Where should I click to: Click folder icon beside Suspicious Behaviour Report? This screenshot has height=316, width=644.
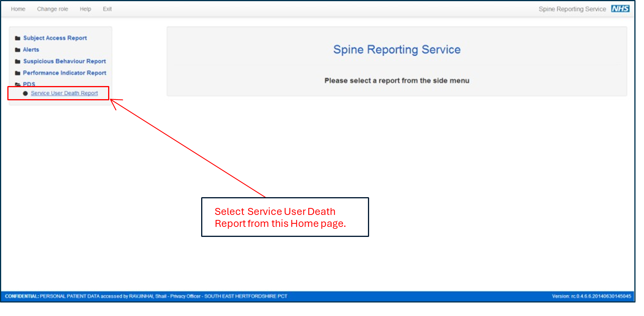coord(17,61)
